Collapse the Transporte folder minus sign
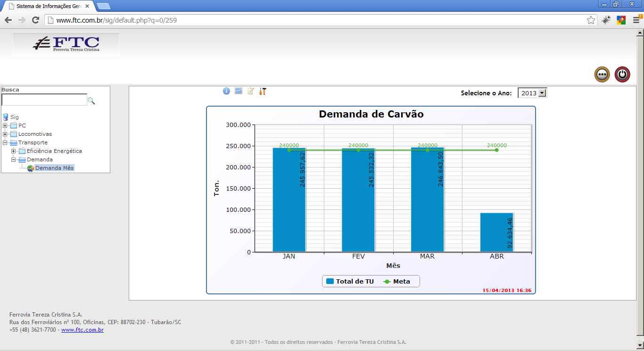The image size is (644, 351). click(x=5, y=142)
